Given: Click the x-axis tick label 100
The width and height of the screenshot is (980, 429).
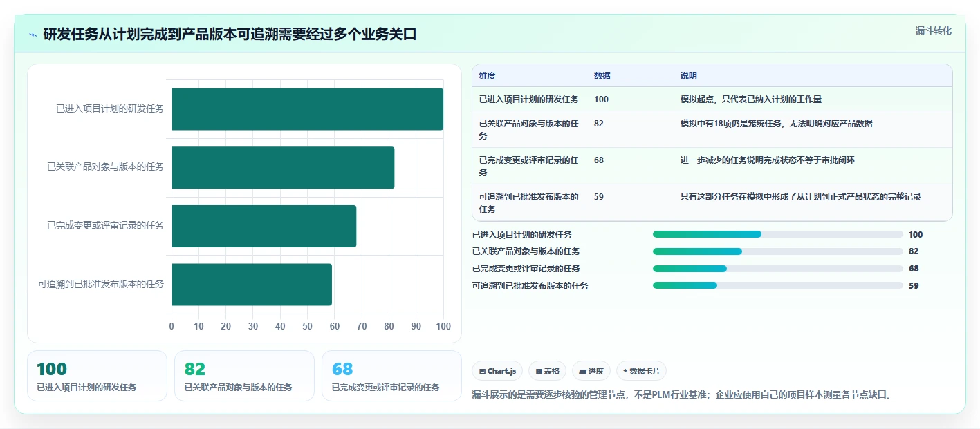Looking at the screenshot, I should 443,326.
